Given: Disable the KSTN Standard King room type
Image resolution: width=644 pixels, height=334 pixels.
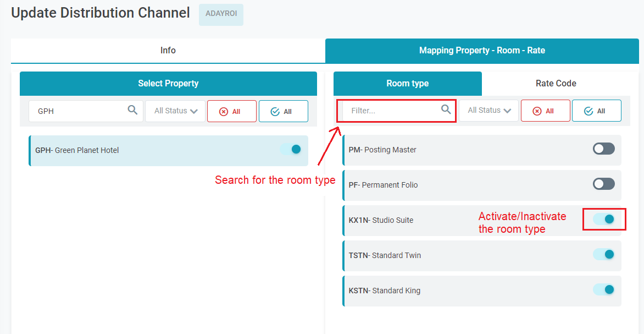Looking at the screenshot, I should coord(603,289).
